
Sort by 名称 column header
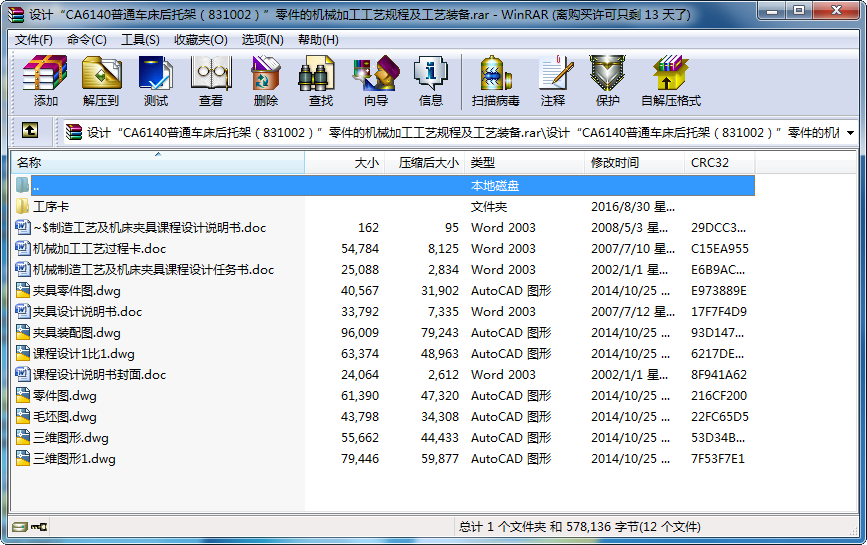coord(158,163)
